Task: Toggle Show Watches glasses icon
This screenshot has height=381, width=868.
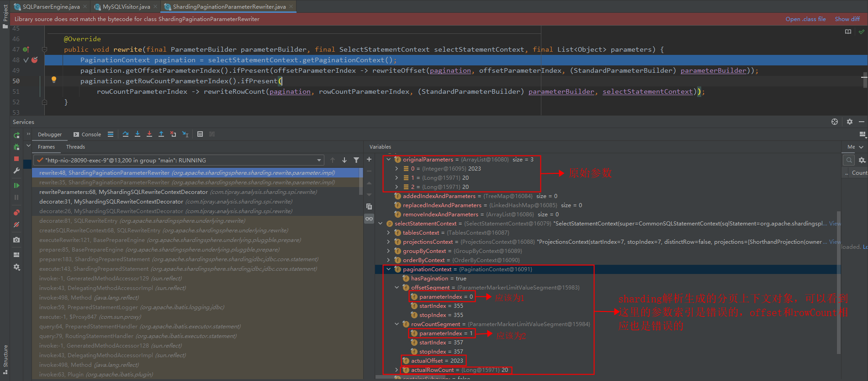Action: [x=369, y=219]
